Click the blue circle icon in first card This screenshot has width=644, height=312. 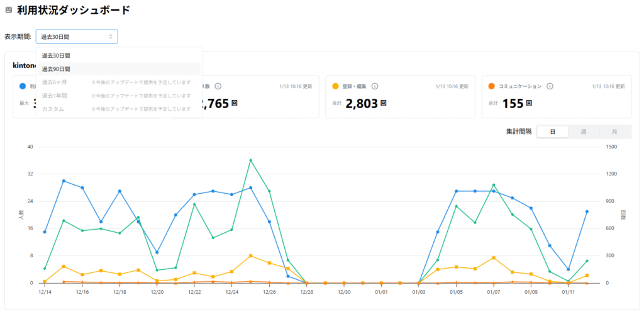[23, 86]
